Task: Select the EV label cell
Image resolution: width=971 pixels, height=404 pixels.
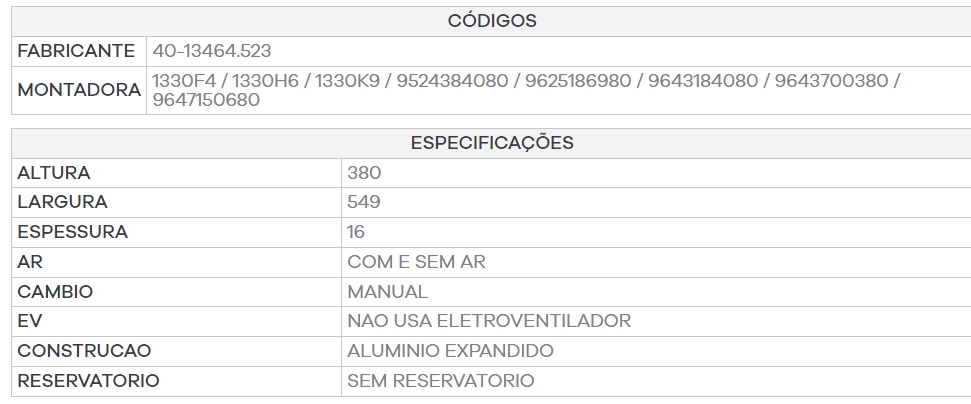Action: [x=176, y=322]
